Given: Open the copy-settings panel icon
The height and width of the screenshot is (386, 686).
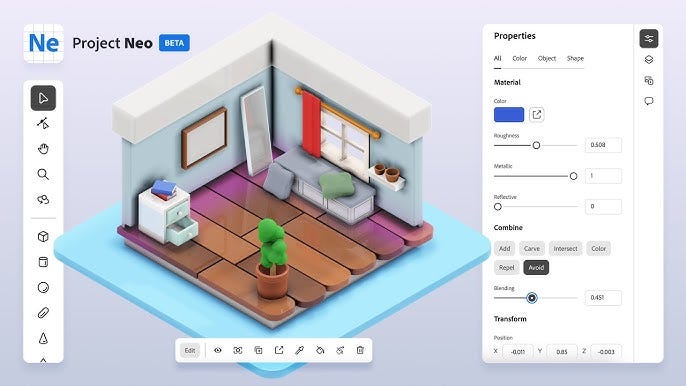Looking at the screenshot, I should [x=649, y=81].
